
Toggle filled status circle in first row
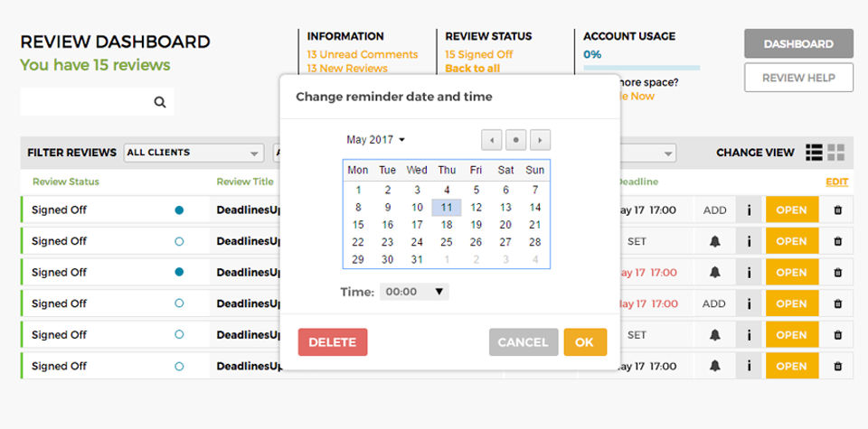pyautogui.click(x=179, y=210)
